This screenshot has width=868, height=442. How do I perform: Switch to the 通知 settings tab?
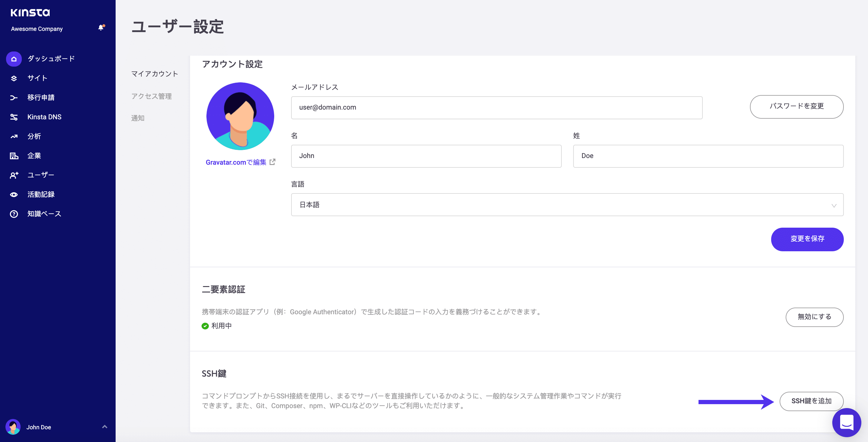pyautogui.click(x=137, y=118)
